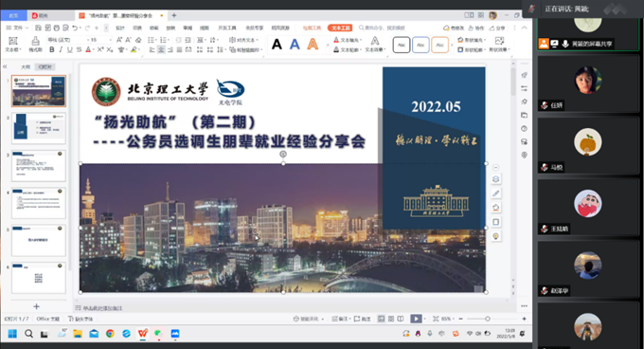Viewport: 644px width, 349px height.
Task: Expand the 文件 file menu
Action: click(17, 28)
